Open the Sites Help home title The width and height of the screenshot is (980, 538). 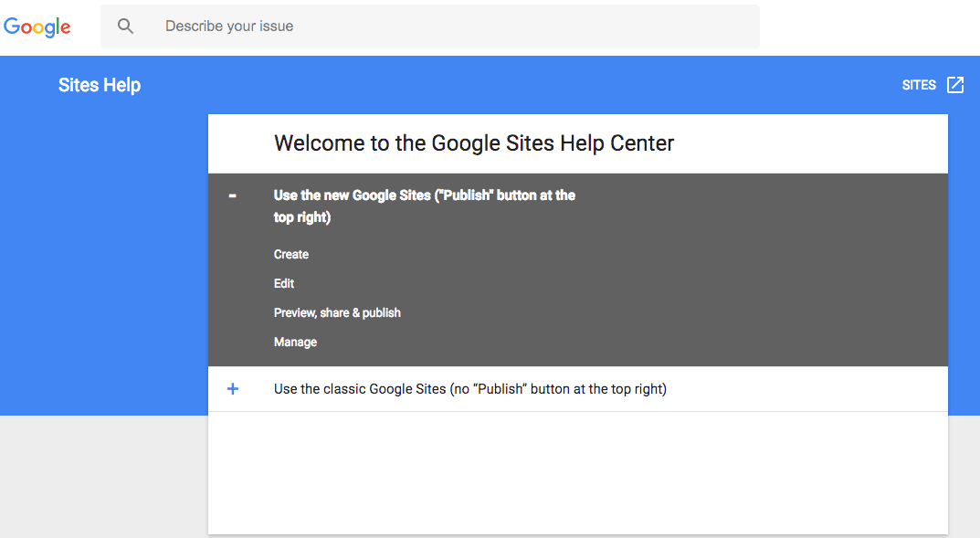(100, 85)
